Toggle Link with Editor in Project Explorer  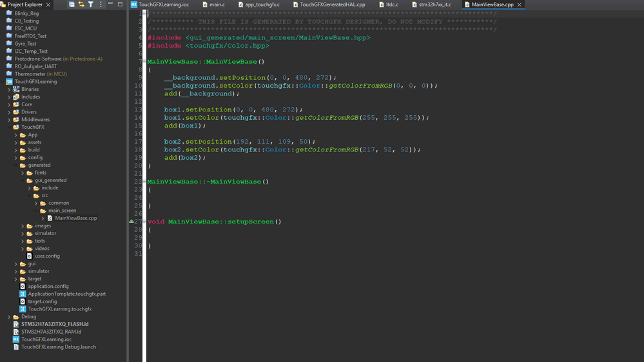(x=81, y=5)
